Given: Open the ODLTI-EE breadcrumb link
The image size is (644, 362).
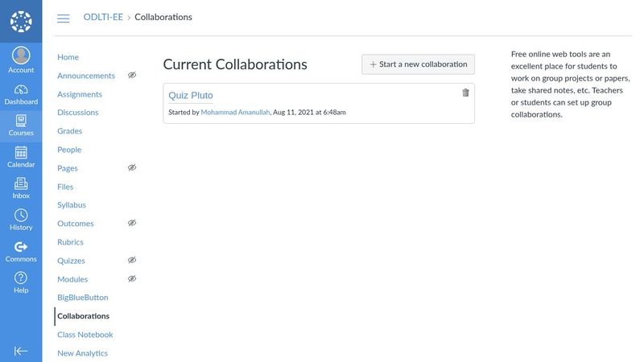Looking at the screenshot, I should point(103,17).
